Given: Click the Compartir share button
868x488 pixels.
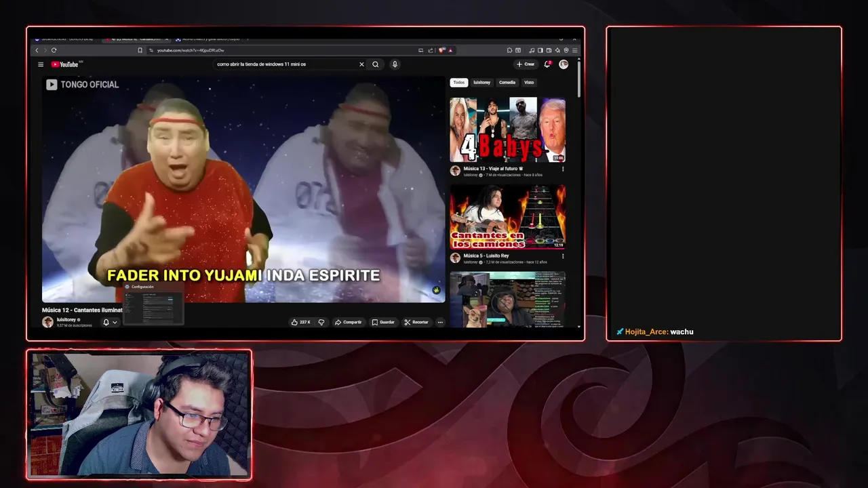Looking at the screenshot, I should (x=348, y=323).
